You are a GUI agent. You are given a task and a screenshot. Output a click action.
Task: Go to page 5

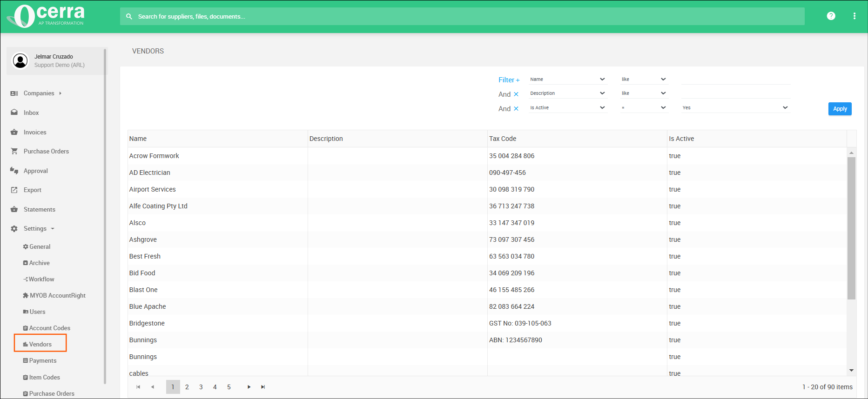[x=229, y=387]
